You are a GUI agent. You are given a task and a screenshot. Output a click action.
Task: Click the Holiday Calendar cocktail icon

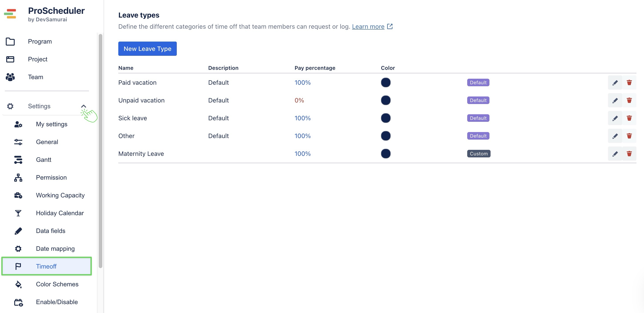tap(18, 213)
